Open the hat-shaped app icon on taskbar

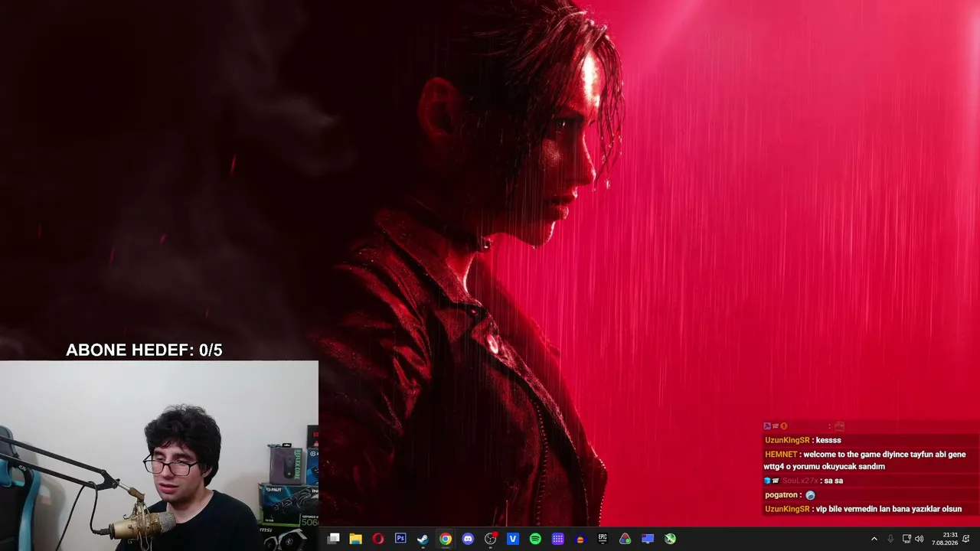(x=580, y=539)
